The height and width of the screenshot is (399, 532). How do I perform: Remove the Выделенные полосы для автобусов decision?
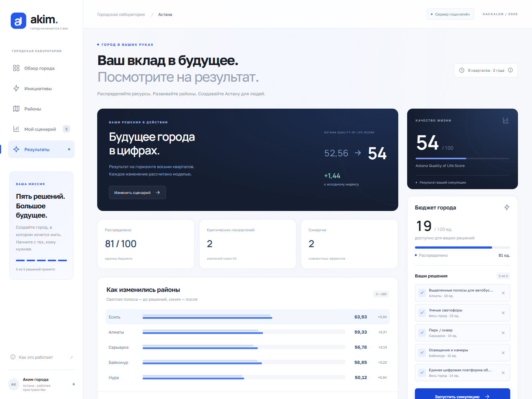503,293
